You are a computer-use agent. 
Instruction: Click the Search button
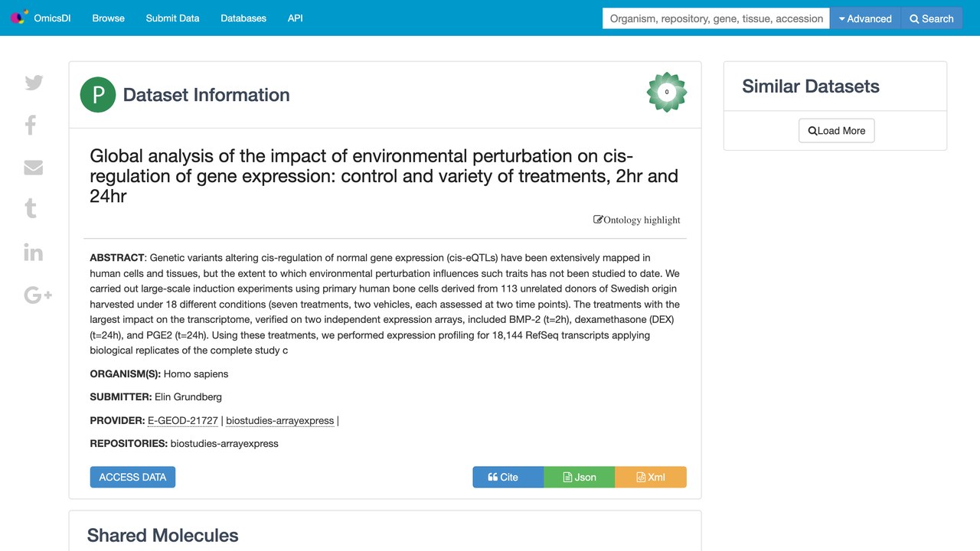coord(932,18)
